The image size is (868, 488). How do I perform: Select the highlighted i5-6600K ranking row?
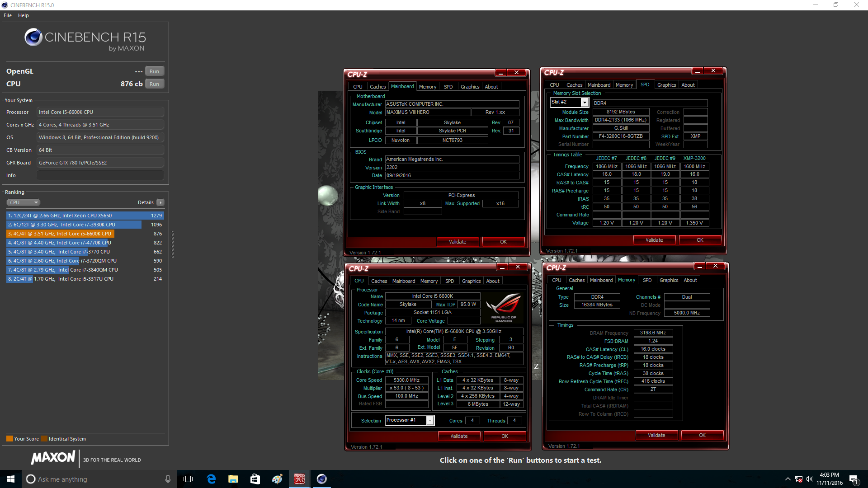tap(85, 234)
